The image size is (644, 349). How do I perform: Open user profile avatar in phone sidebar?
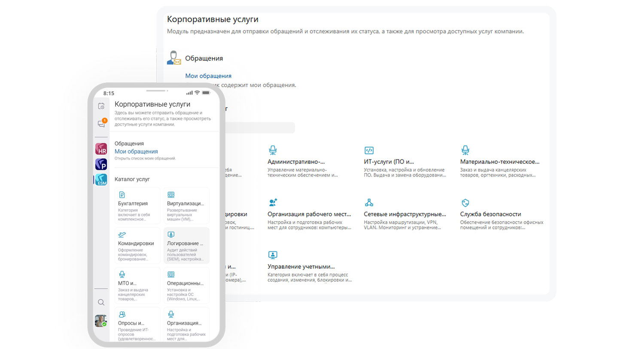[101, 321]
